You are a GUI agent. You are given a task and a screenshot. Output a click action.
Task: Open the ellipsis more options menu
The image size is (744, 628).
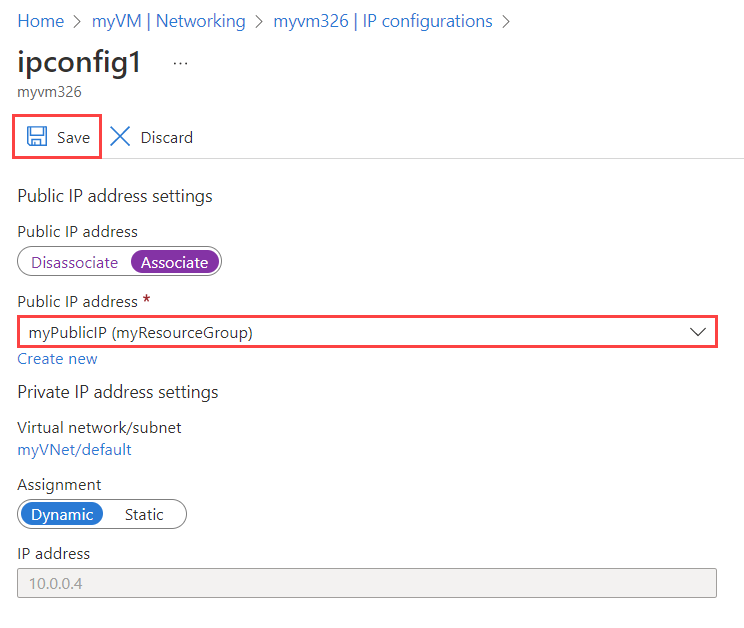tap(180, 64)
